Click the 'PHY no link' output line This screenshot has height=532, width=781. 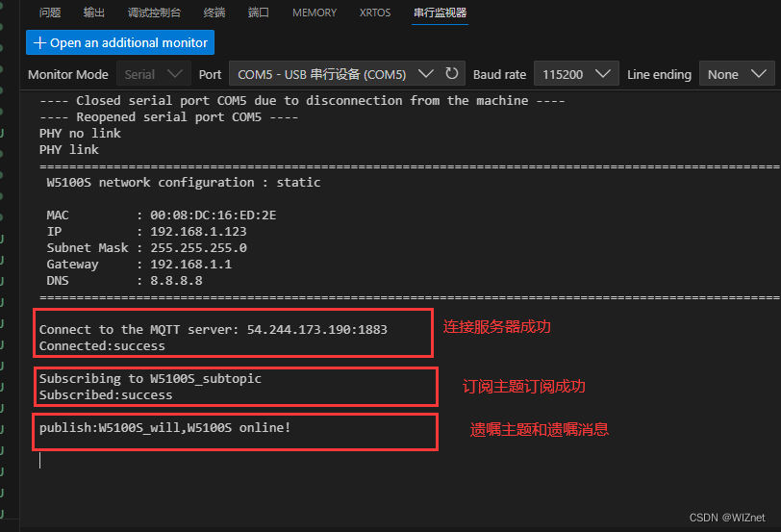80,134
